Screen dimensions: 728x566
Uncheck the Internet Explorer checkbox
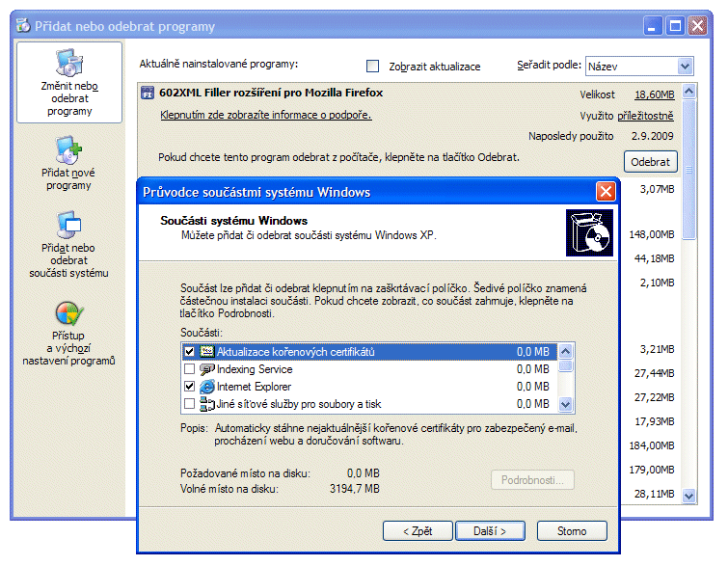pos(189,387)
